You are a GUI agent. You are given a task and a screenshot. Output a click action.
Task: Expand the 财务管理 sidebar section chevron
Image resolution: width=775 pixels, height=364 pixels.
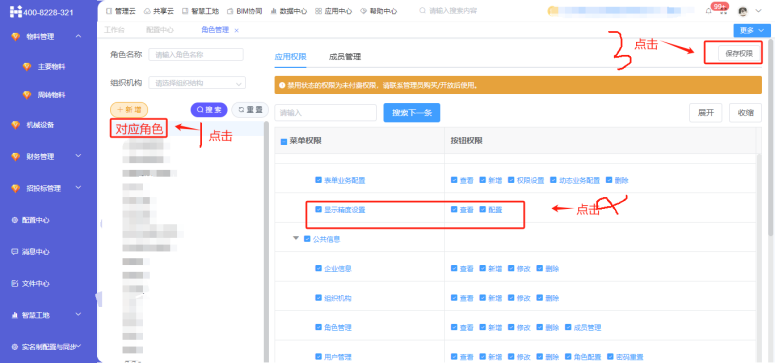pos(78,156)
